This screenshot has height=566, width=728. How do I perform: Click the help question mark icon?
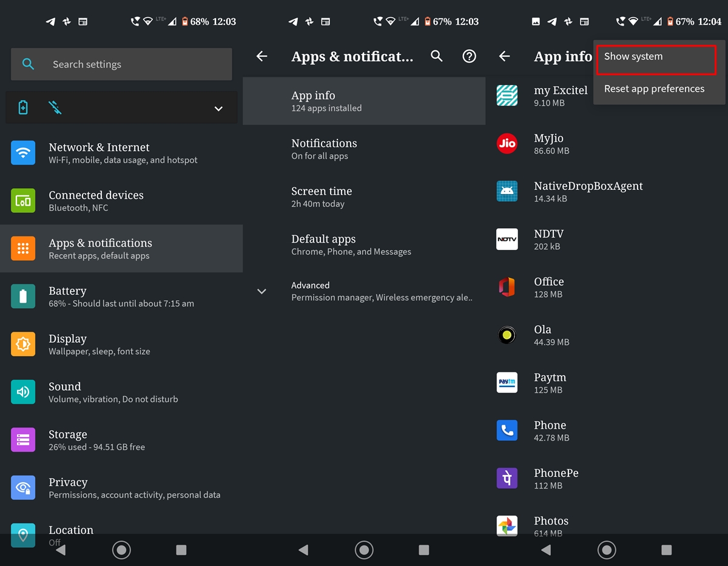[x=469, y=56]
